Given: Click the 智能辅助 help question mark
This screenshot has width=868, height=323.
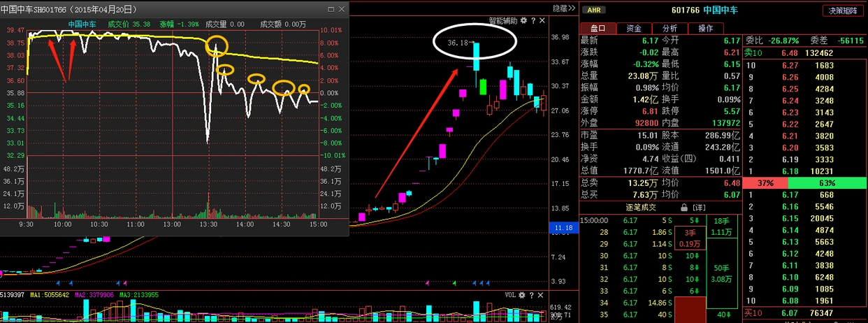Looking at the screenshot, I should (533, 21).
